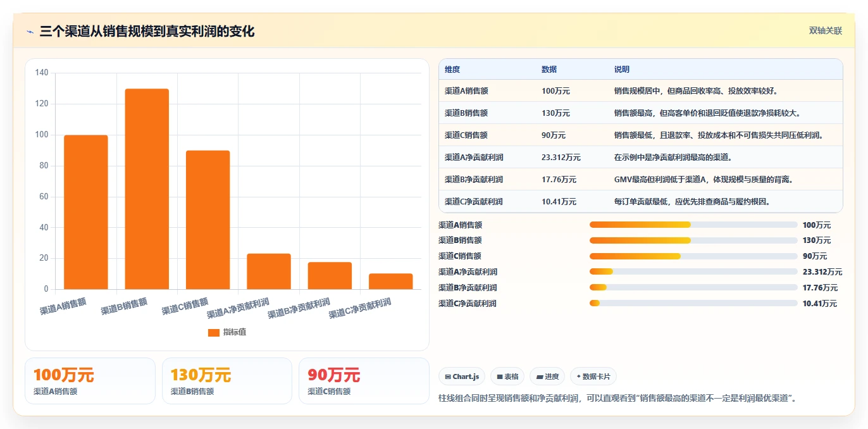Viewport: 868px width, 429px height.
Task: Click the 渠道C净贡献利润 progress bar
Action: tap(693, 303)
